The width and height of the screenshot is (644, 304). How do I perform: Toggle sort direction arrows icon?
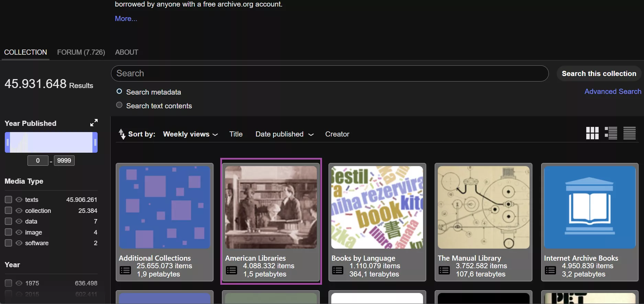tap(122, 134)
